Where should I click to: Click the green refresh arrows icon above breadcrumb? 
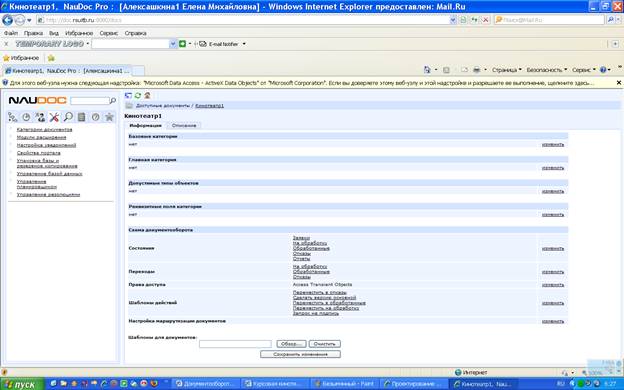138,96
